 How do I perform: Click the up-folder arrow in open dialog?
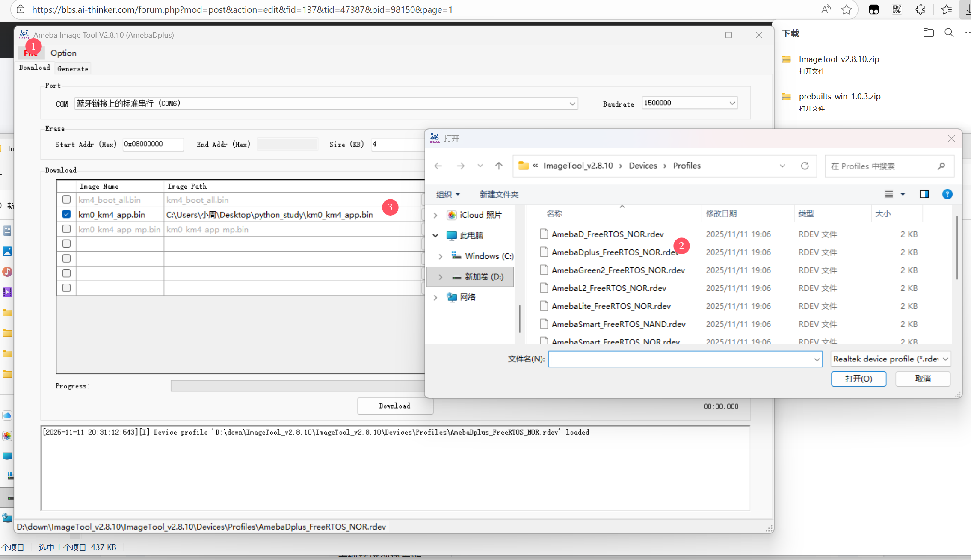pyautogui.click(x=499, y=166)
